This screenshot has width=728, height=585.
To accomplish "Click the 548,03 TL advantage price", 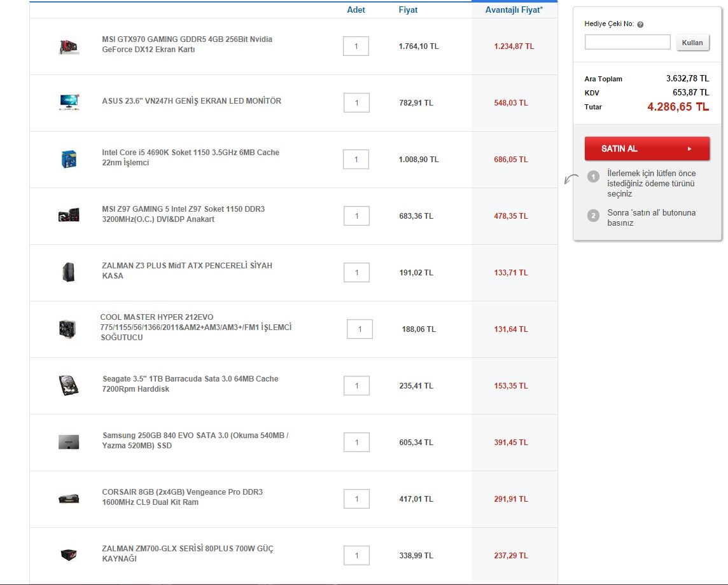I will click(x=511, y=103).
